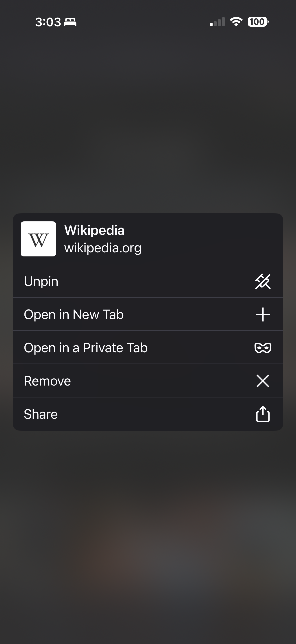Tap the Sleep focus bed icon
Image resolution: width=296 pixels, height=644 pixels.
(x=70, y=22)
